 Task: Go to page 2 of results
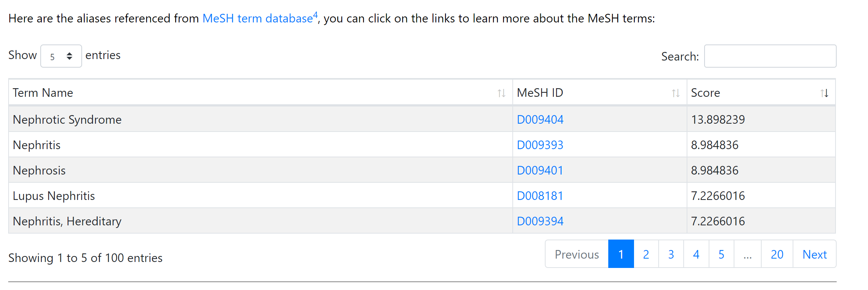pyautogui.click(x=646, y=254)
